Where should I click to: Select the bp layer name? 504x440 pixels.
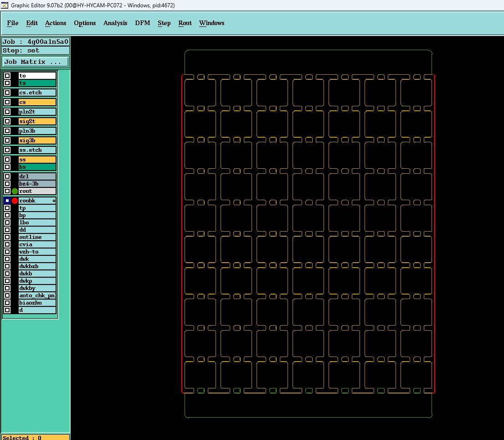click(37, 216)
